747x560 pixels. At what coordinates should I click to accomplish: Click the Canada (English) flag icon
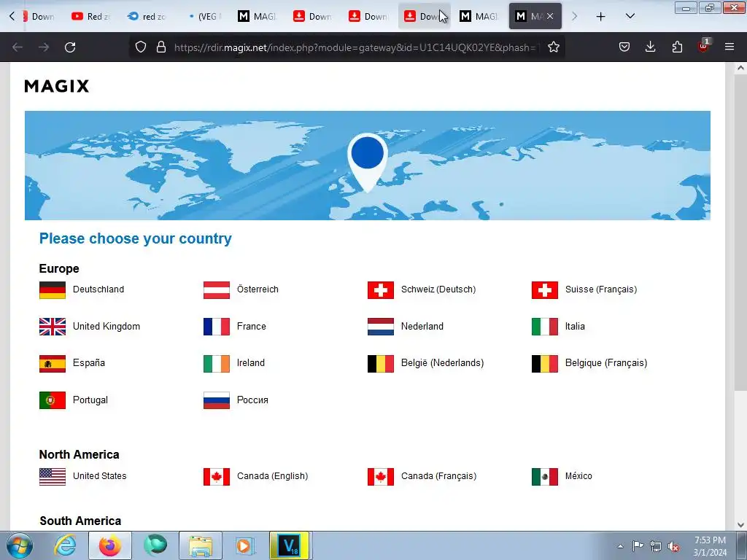tap(216, 477)
